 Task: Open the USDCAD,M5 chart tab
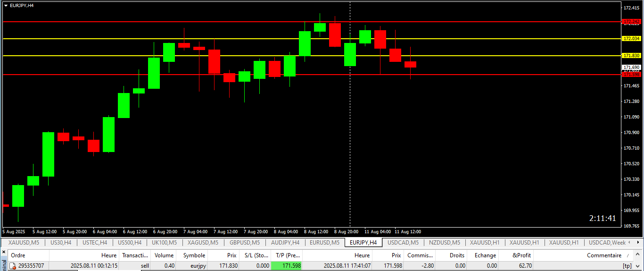point(403,243)
